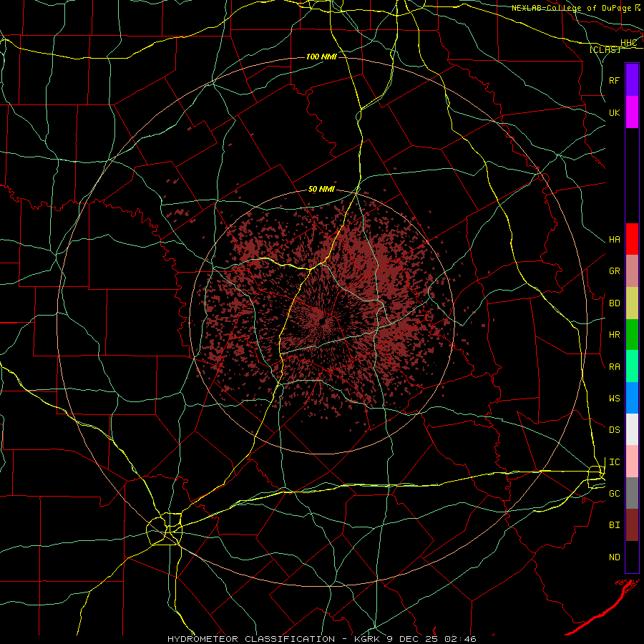Click the GC gray color swatch
This screenshot has height=644, width=644.
632,493
